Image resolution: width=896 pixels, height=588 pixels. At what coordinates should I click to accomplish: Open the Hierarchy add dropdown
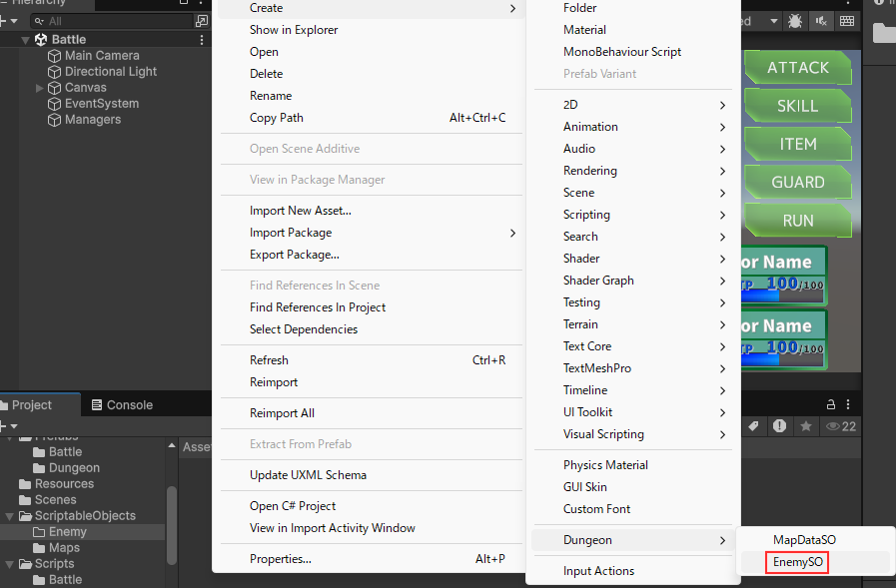(x=10, y=20)
